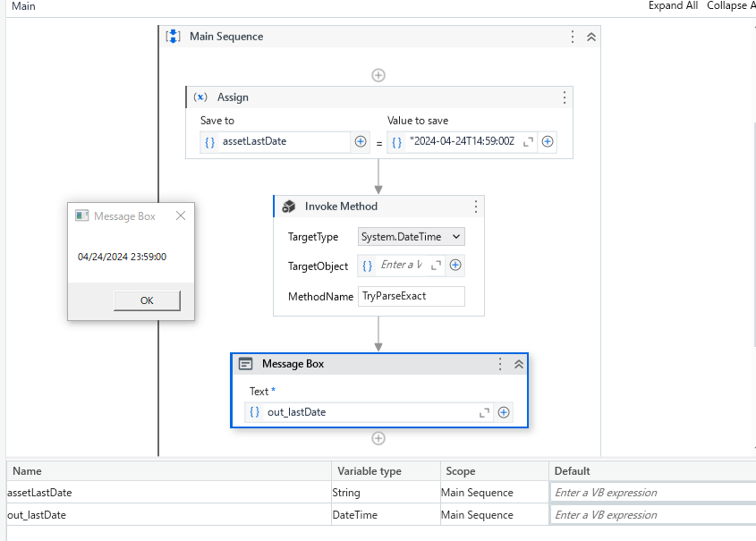Click the Main Sequence header icon

coord(172,36)
